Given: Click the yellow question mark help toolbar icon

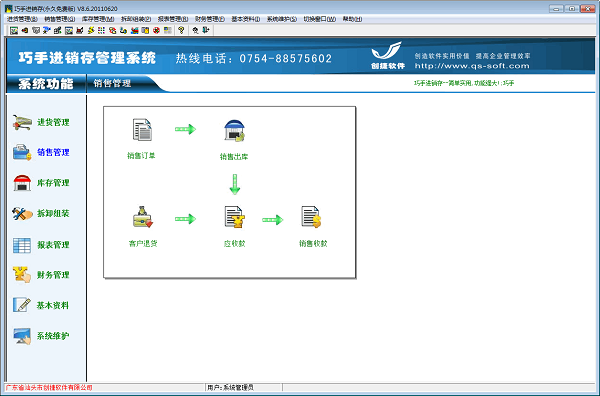Looking at the screenshot, I should tap(181, 30).
